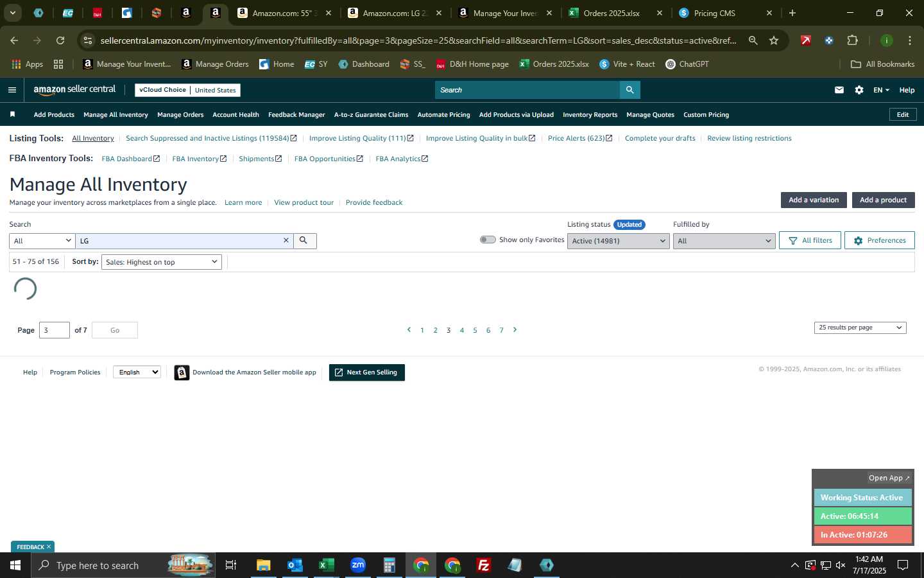This screenshot has width=924, height=578.
Task: Open the Sort by Sales dropdown
Action: [161, 262]
